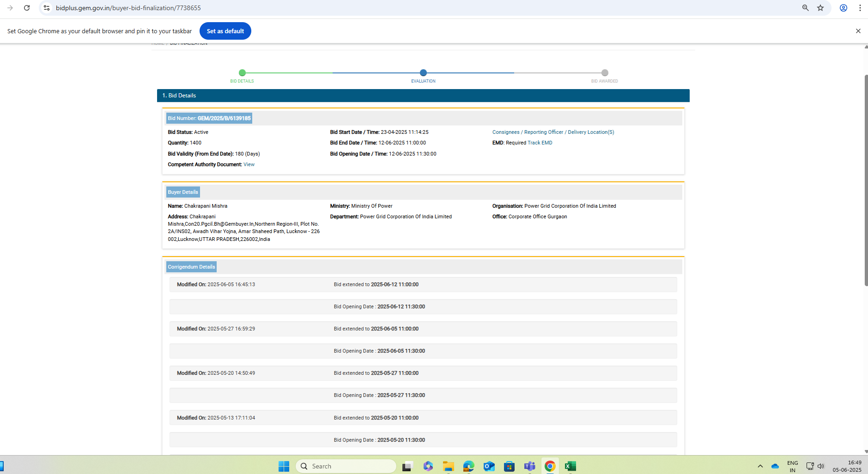Go to the Bid Details step
Image resolution: width=868 pixels, height=474 pixels.
pyautogui.click(x=242, y=72)
